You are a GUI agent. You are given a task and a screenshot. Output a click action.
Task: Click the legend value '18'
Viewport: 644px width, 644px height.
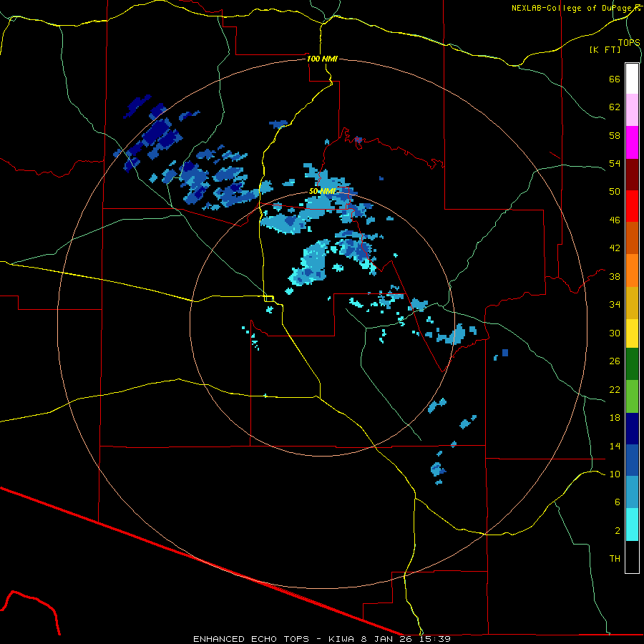pyautogui.click(x=615, y=418)
